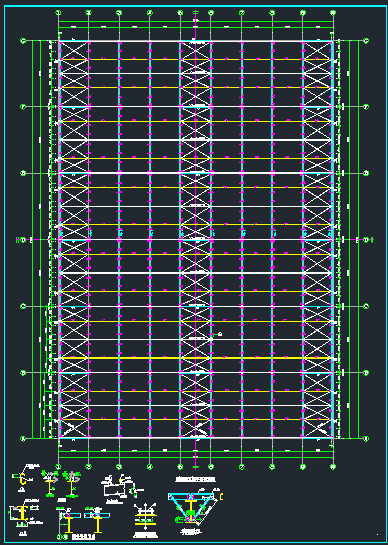Screen dimensions: 388x545
Task: Select the top-right corner axis bubble on the right side
Action: [x=365, y=41]
